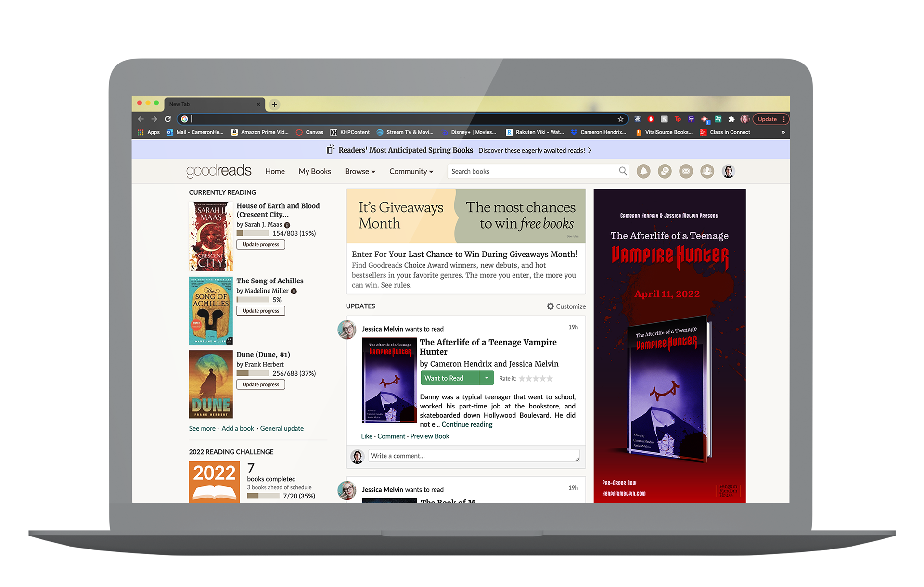The width and height of the screenshot is (924, 587).
Task: Open the red stop-hand ad blocker extension
Action: pyautogui.click(x=651, y=119)
